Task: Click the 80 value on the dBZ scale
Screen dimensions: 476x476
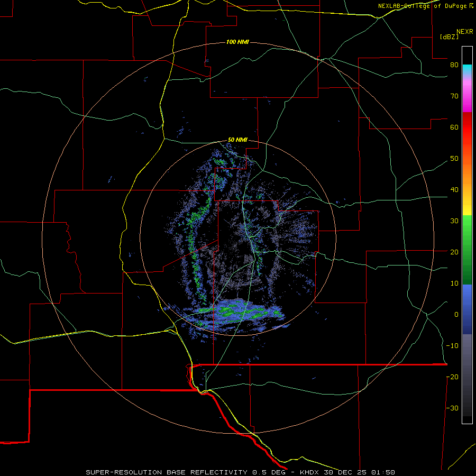Action: pos(454,65)
